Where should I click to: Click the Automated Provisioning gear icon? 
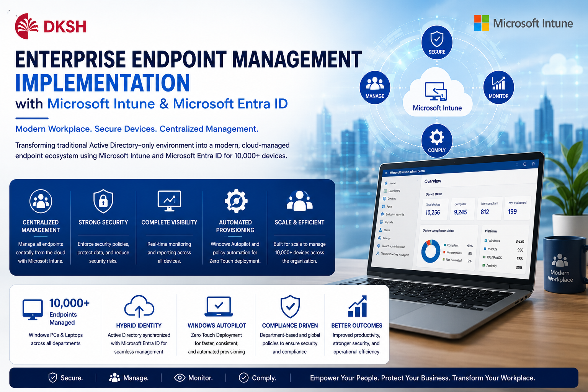pyautogui.click(x=236, y=201)
